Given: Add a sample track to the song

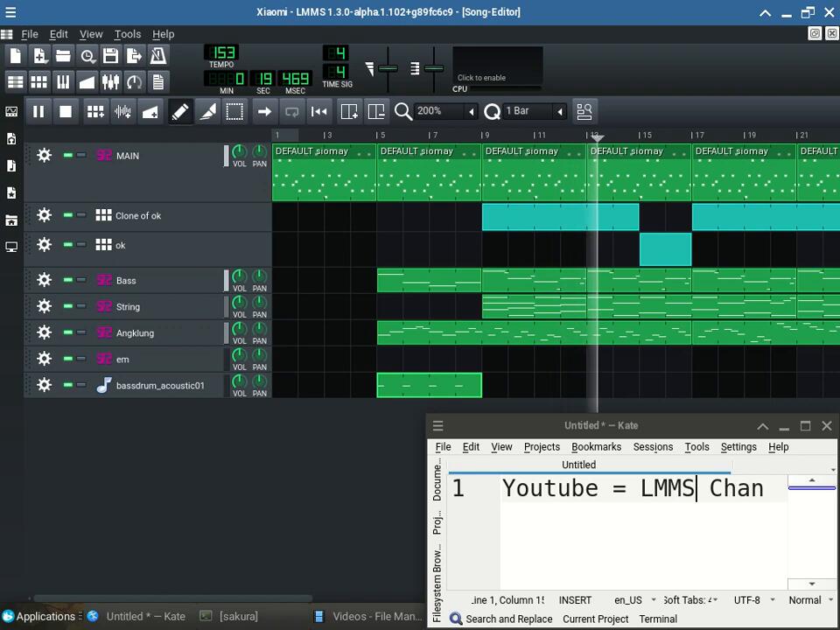Looking at the screenshot, I should click(x=122, y=112).
